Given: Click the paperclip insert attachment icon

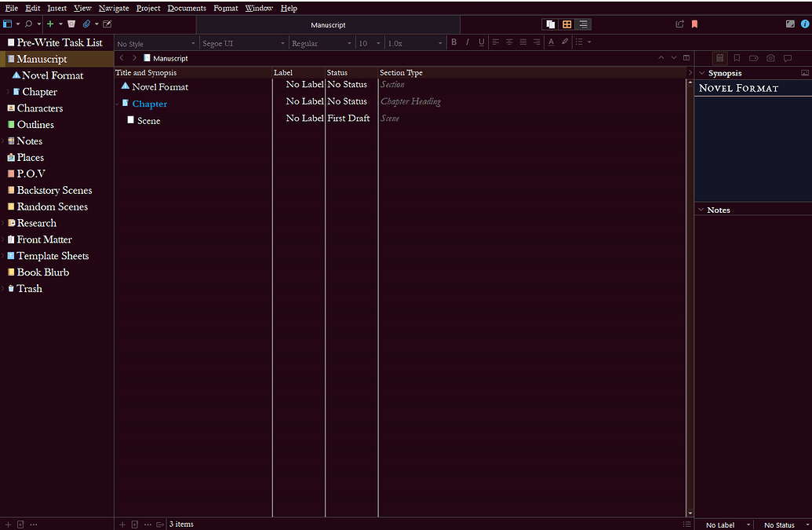Looking at the screenshot, I should tap(86, 24).
